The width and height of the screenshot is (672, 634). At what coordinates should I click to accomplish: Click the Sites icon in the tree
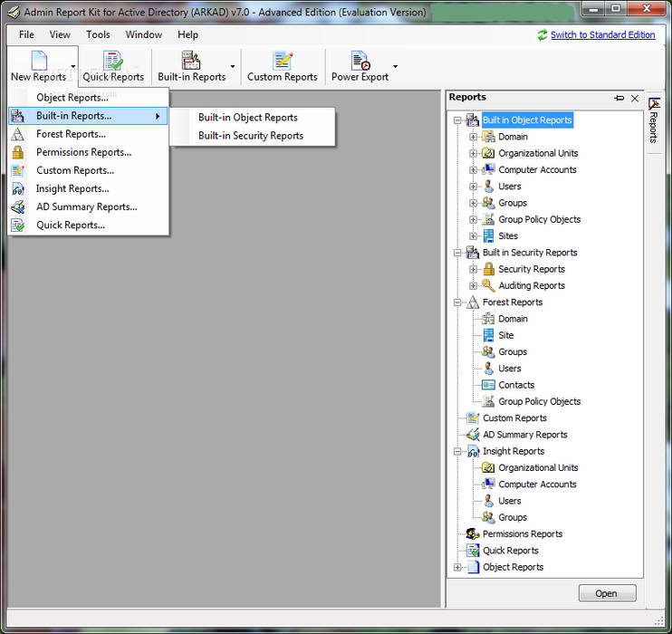(488, 235)
